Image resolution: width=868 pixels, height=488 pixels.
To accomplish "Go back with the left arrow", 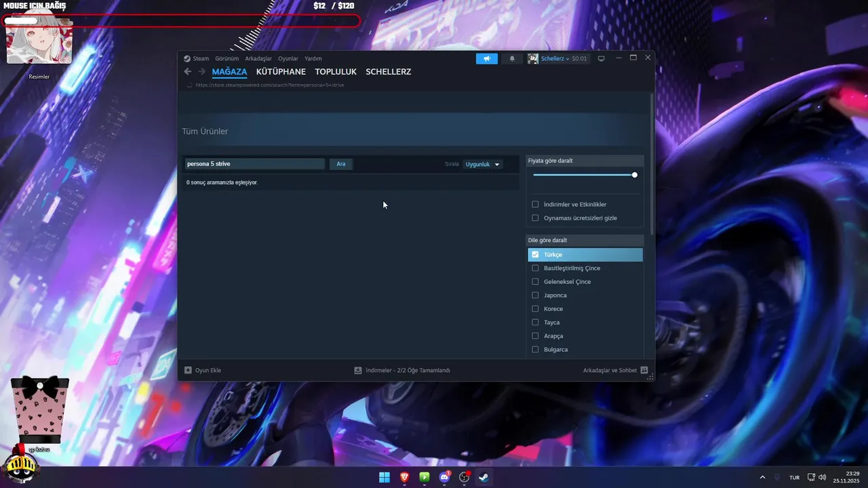I will pos(188,72).
